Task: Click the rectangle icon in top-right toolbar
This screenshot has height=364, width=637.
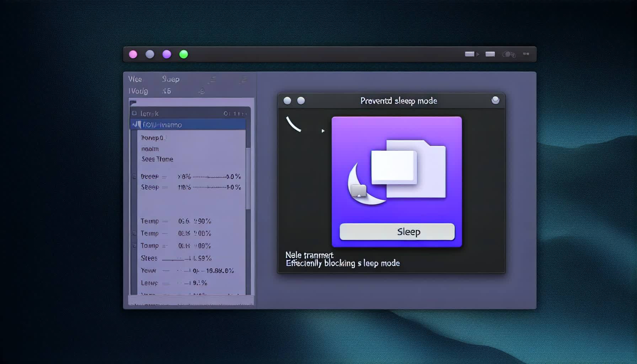Action: pyautogui.click(x=490, y=54)
